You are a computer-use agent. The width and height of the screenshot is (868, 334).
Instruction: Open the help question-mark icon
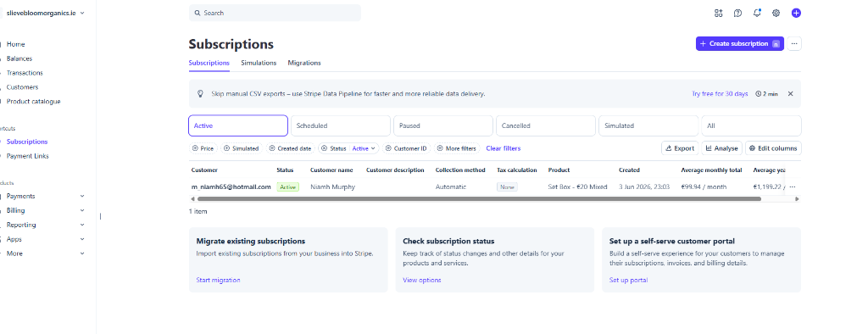tap(737, 14)
